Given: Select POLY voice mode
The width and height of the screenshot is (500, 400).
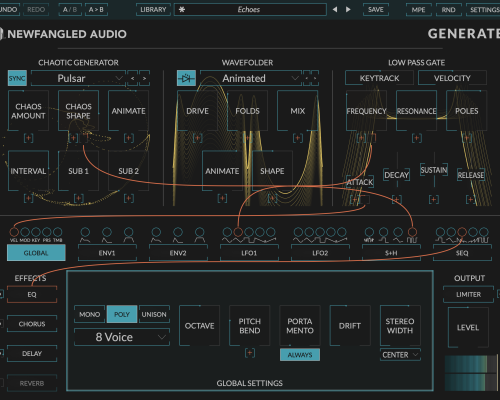Looking at the screenshot, I should pos(122,314).
